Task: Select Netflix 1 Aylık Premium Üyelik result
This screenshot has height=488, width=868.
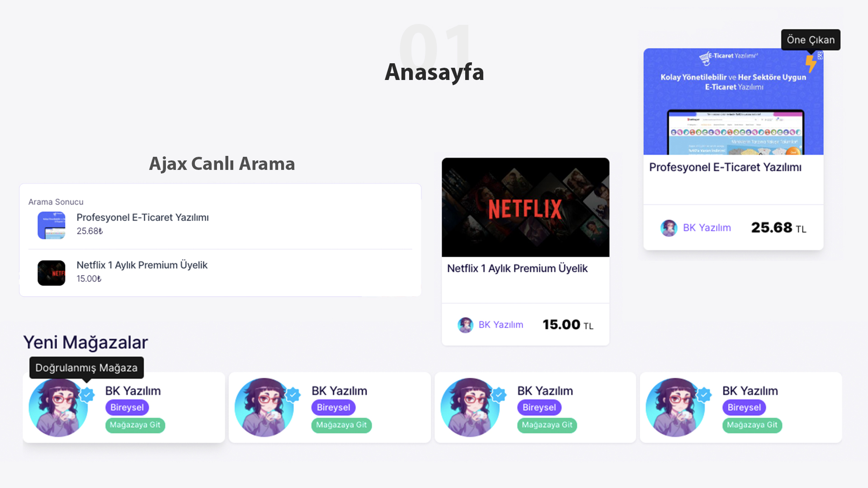Action: pyautogui.click(x=220, y=272)
